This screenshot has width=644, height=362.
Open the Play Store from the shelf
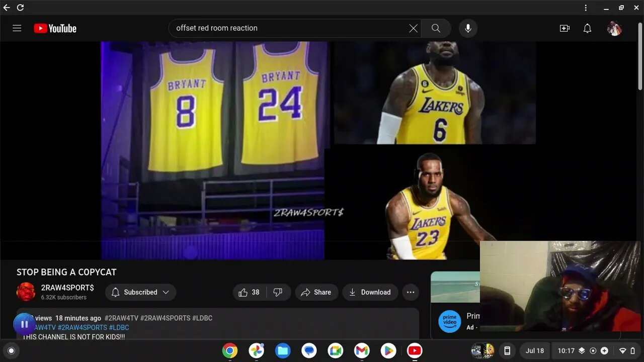[x=388, y=350]
